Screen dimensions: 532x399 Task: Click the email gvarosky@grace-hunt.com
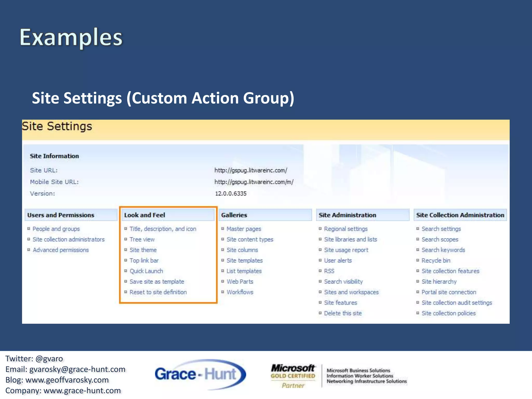tap(77, 369)
